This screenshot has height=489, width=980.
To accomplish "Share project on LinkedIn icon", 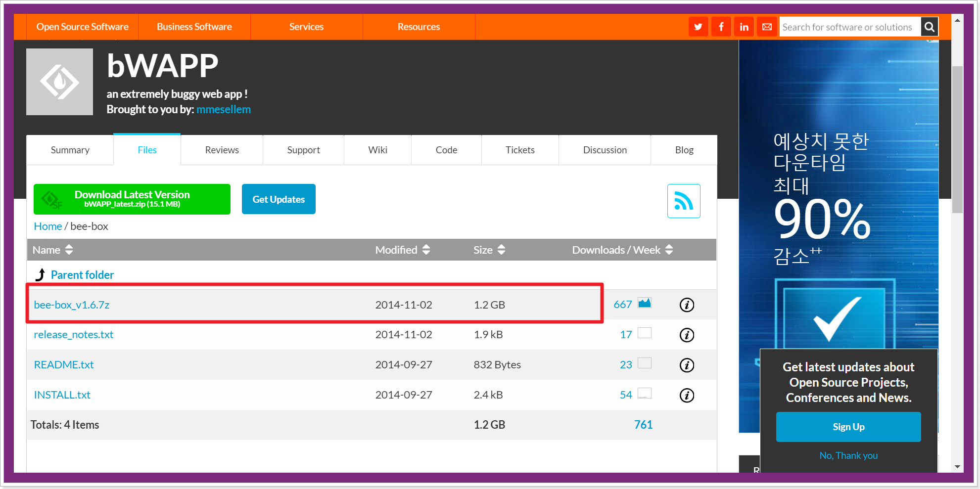I will click(744, 27).
